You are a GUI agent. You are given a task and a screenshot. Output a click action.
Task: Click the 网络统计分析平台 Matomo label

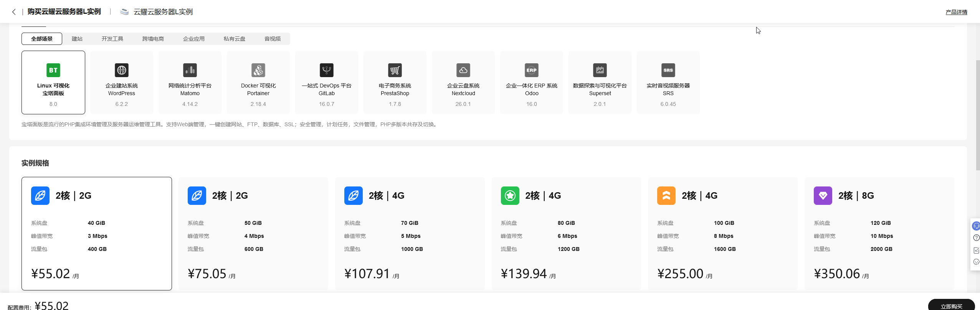(190, 89)
